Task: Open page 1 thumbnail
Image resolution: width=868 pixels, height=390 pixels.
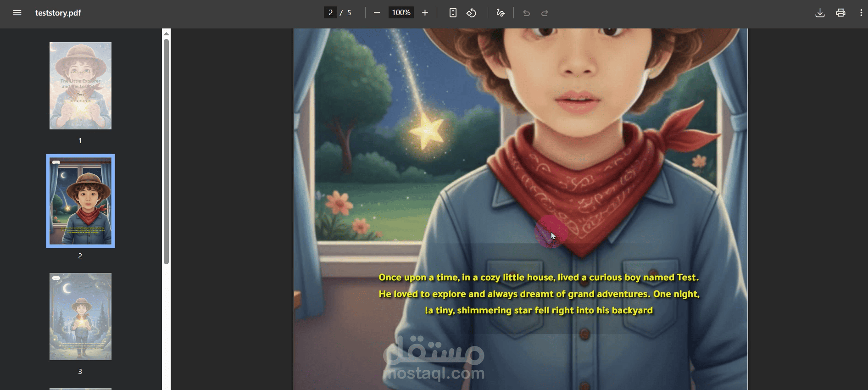Action: point(80,86)
